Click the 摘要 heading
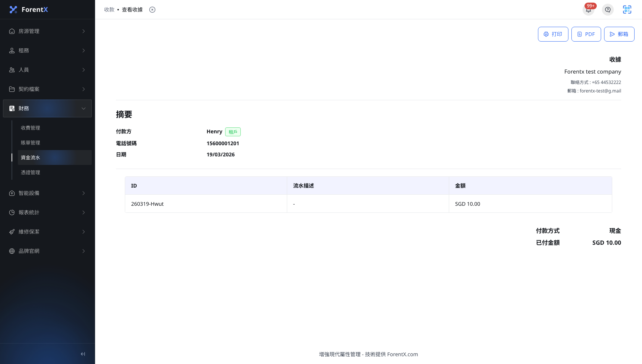 click(124, 114)
